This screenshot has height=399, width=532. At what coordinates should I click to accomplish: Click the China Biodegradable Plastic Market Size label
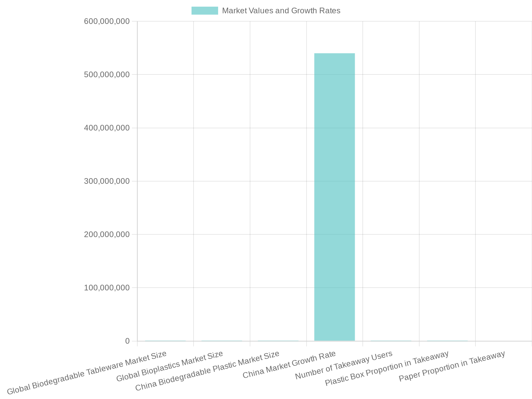[x=207, y=371]
